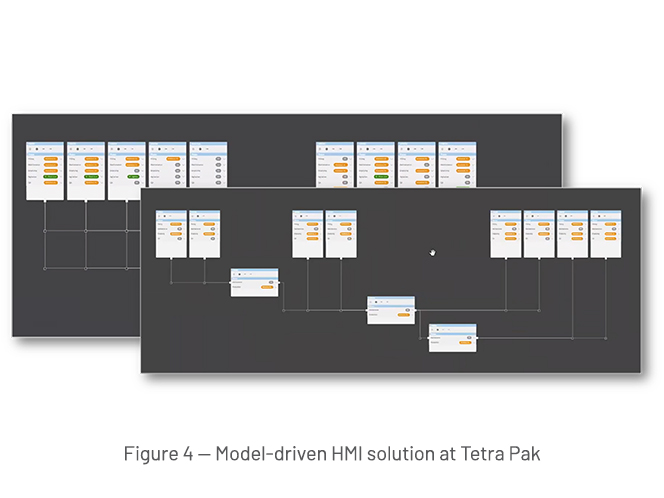
Task: Click the square icon in the lowest small connector node's toolbar
Action: 438,329
